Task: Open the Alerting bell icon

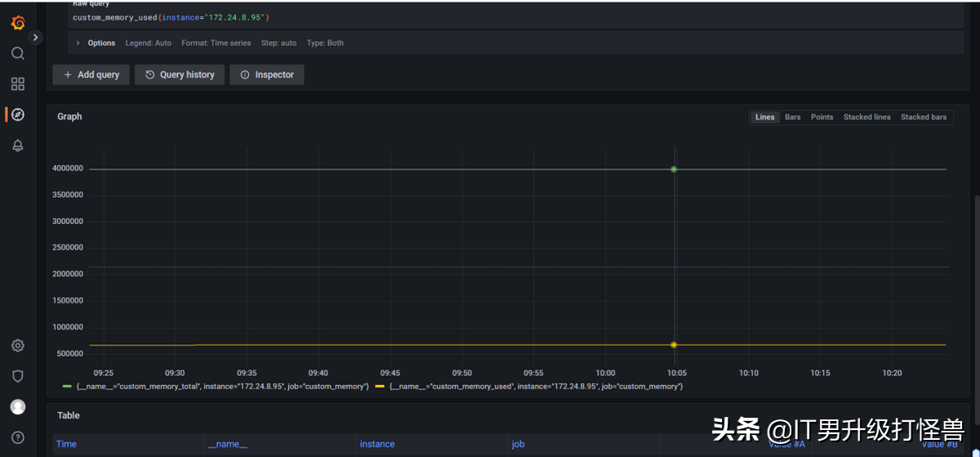Action: coord(18,146)
